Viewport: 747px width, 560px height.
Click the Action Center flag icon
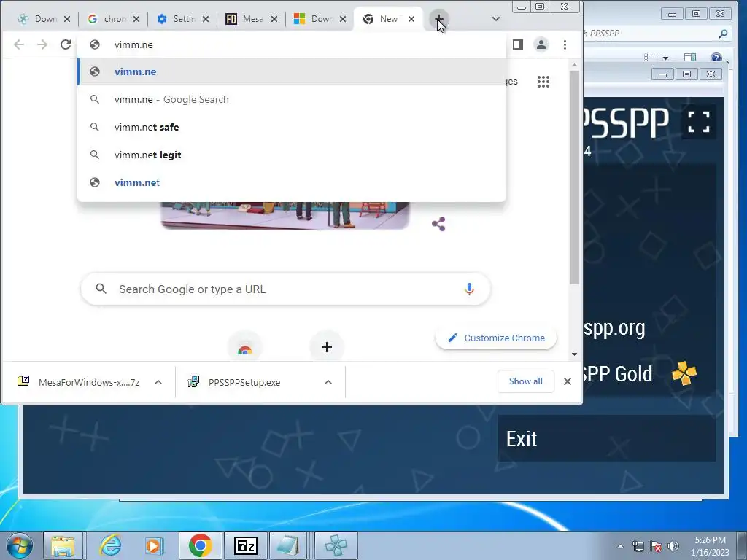pos(656,546)
